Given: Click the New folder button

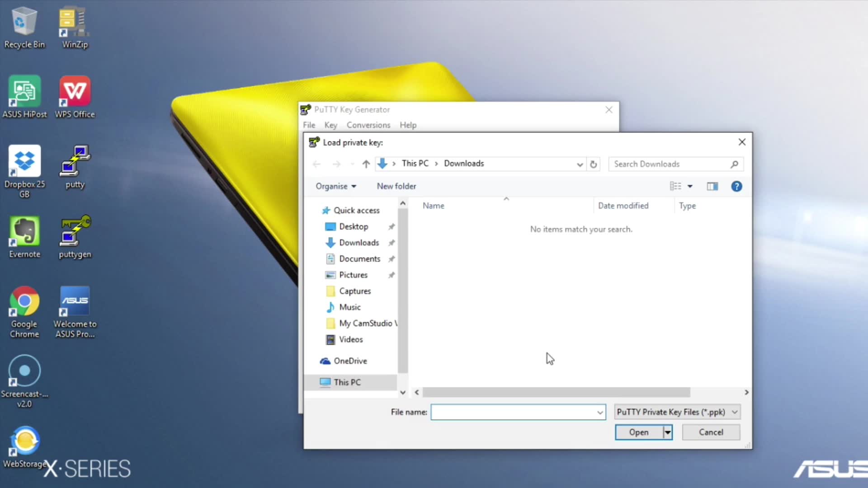Looking at the screenshot, I should click(396, 186).
